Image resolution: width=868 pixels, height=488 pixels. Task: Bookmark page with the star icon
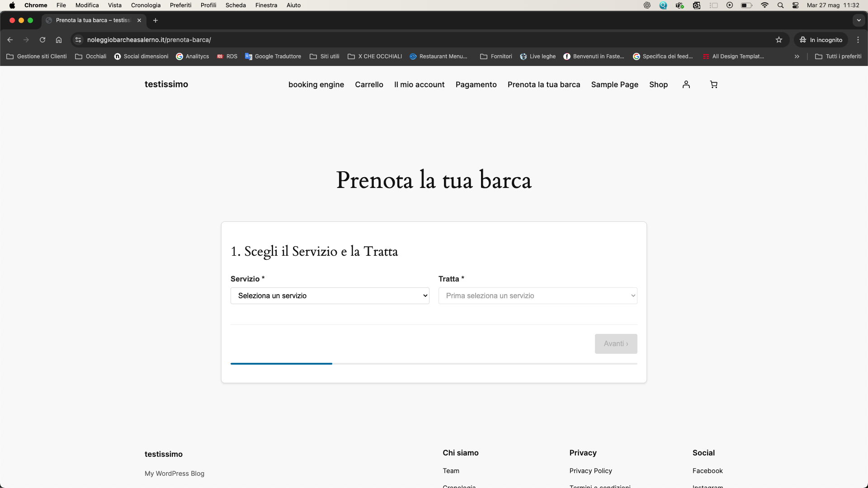(778, 40)
